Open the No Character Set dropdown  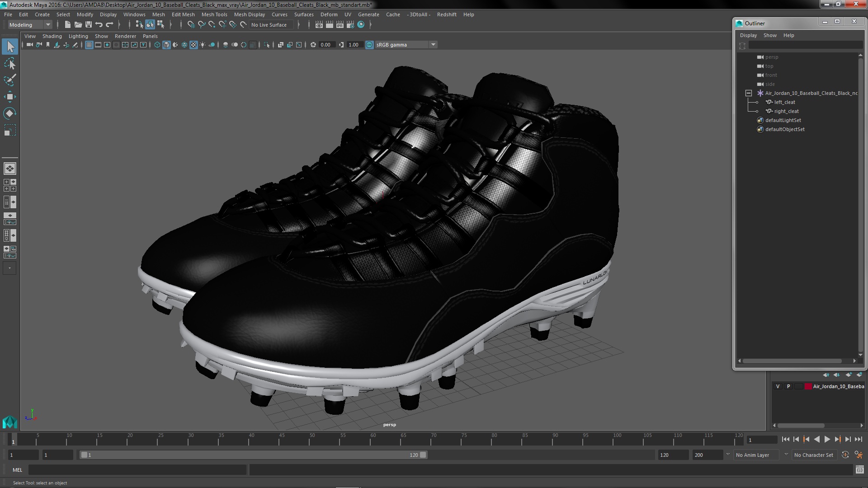point(814,455)
